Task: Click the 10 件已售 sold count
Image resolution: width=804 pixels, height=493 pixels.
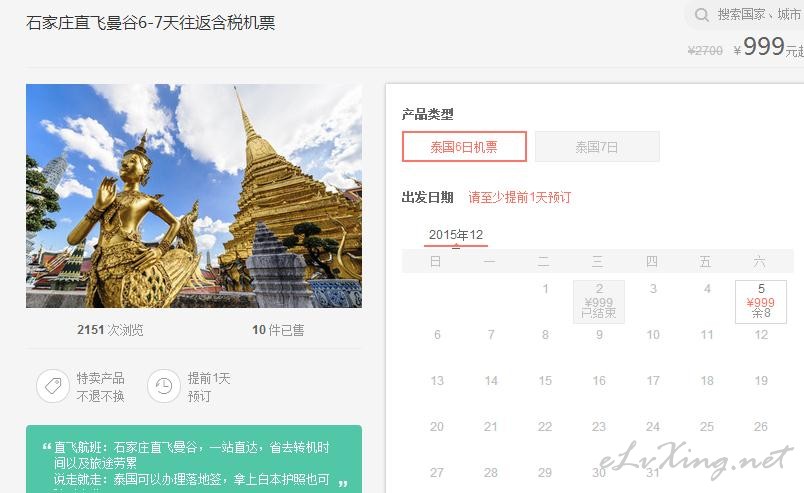Action: tap(278, 330)
